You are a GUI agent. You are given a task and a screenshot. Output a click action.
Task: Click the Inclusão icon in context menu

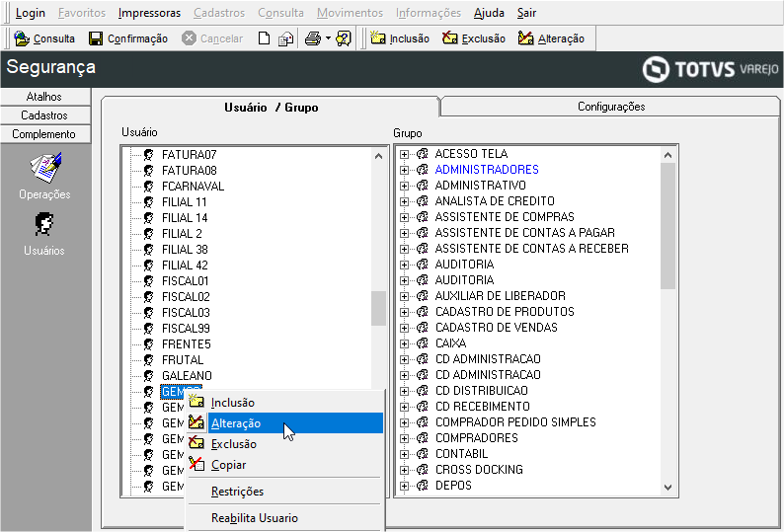click(196, 401)
